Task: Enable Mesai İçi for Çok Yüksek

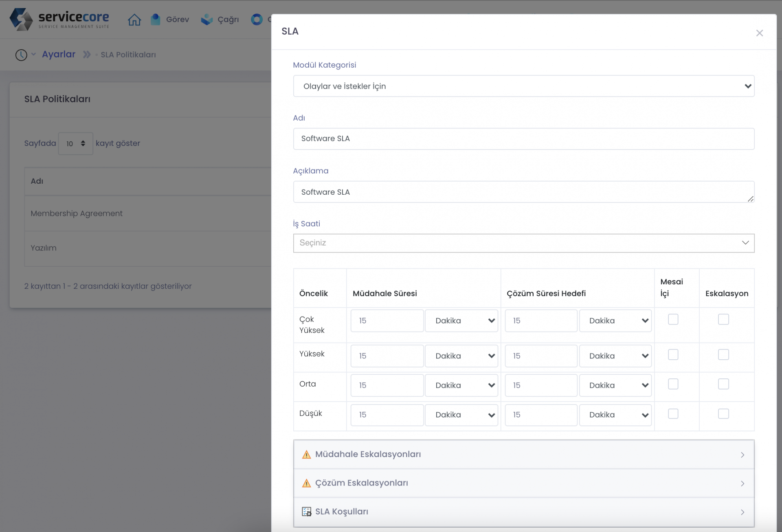Action: (x=673, y=319)
